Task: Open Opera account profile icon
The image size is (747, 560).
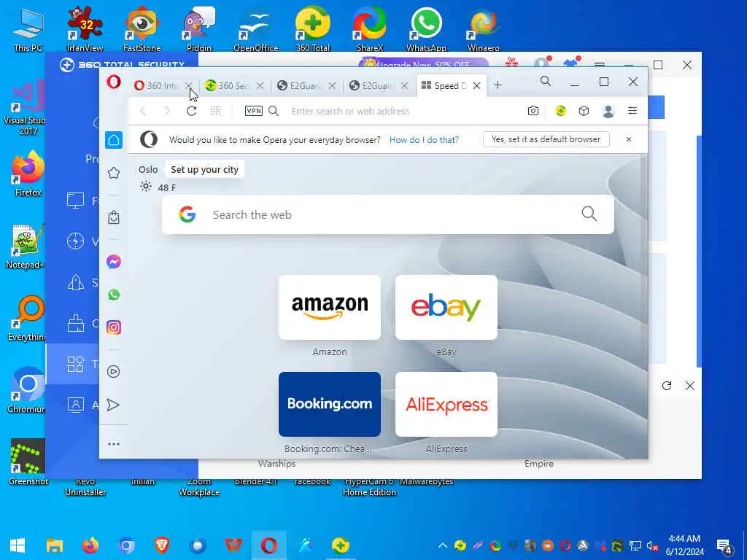Action: (x=608, y=111)
